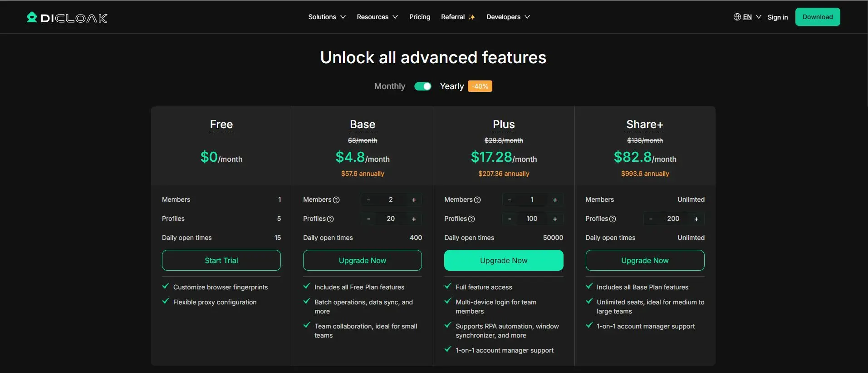
Task: Toggle the Monthly/Yearly billing switch
Action: [x=422, y=86]
